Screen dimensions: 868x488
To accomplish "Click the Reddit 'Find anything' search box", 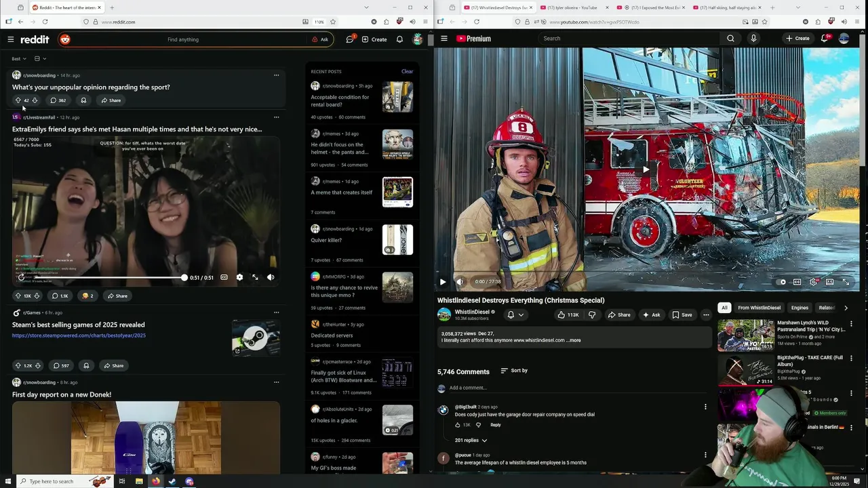I will pos(183,39).
